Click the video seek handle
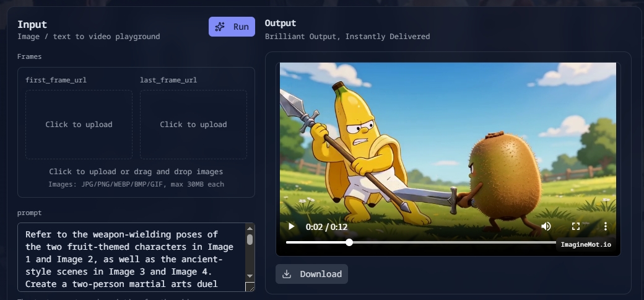 tap(349, 242)
